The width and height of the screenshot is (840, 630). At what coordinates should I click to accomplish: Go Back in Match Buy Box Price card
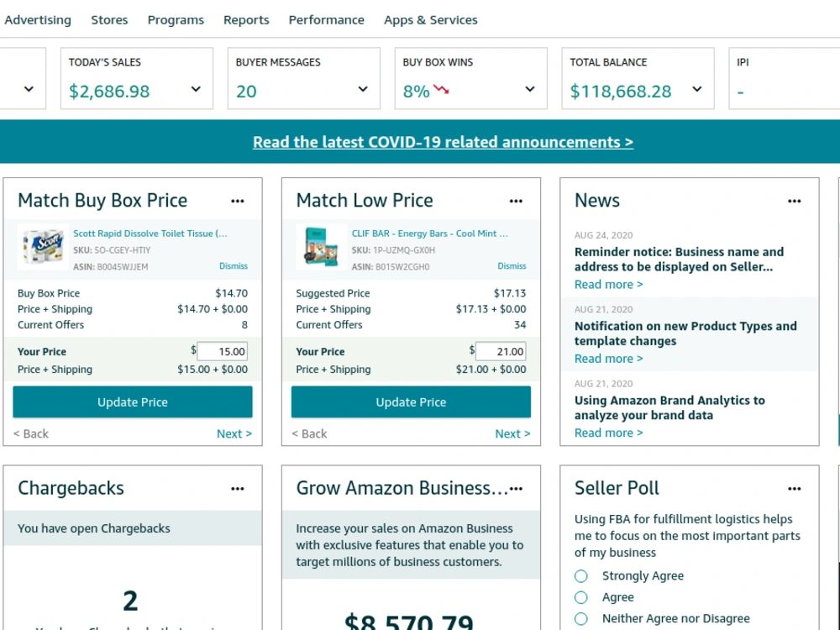[31, 434]
